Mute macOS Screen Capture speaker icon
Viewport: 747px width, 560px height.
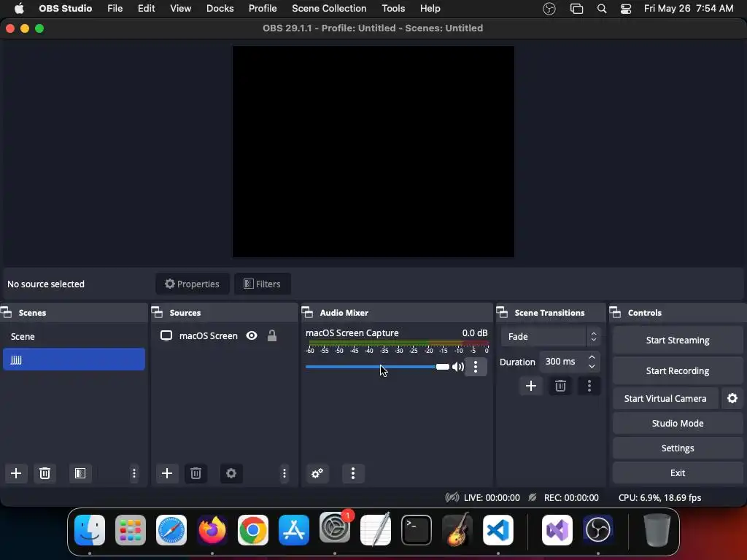pyautogui.click(x=458, y=367)
